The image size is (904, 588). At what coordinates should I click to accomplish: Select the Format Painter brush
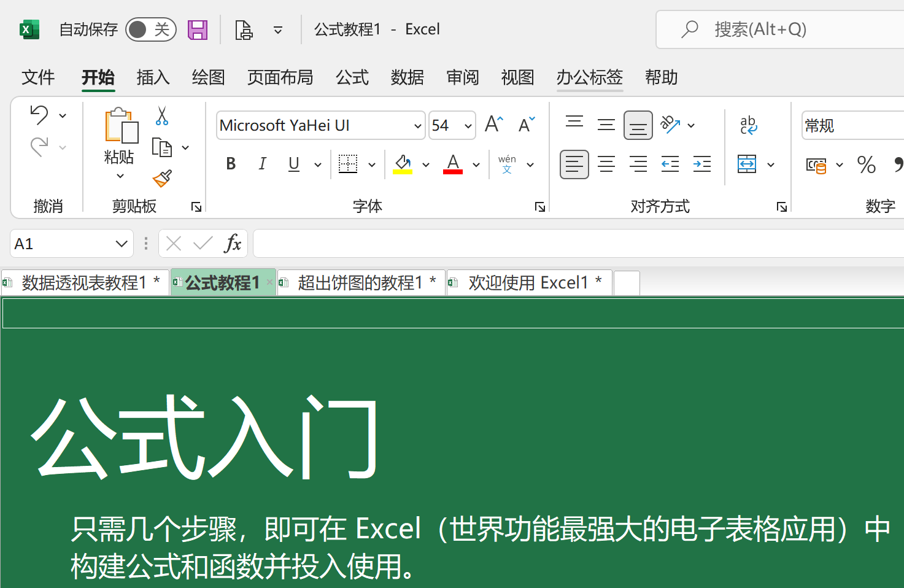point(162,179)
